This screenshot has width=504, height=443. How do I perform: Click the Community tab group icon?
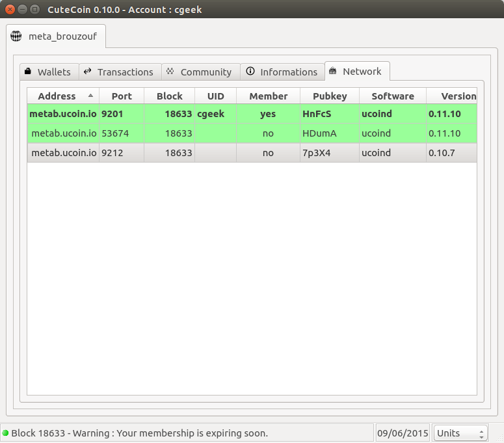click(170, 72)
